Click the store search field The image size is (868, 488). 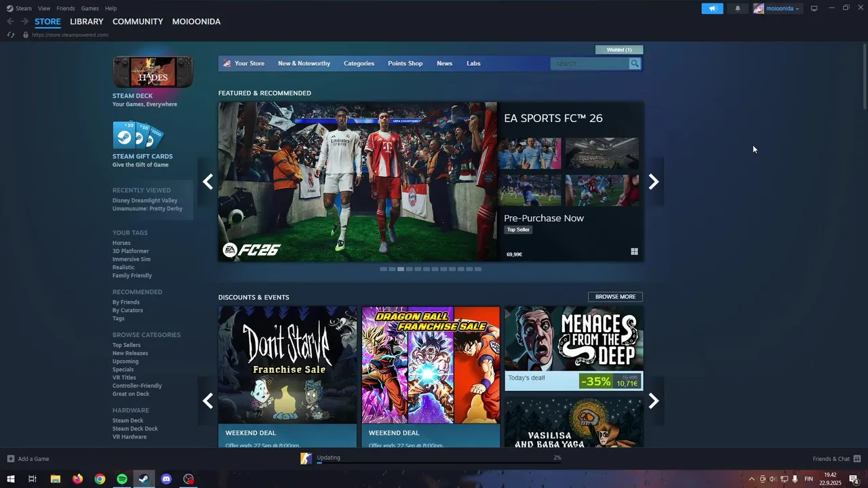click(590, 64)
